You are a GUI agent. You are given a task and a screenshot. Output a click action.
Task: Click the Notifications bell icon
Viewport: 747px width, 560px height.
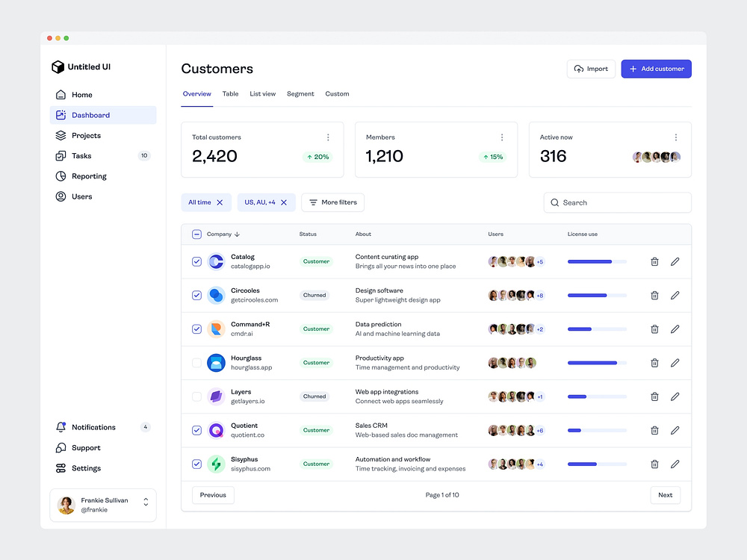pos(62,427)
